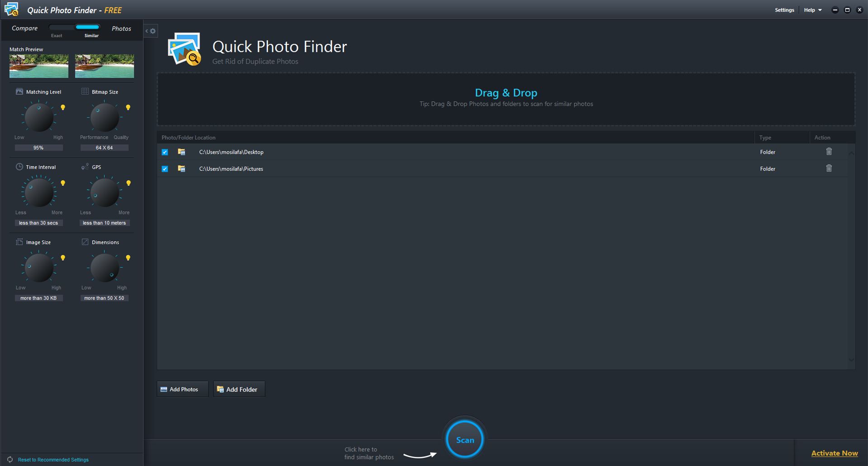The height and width of the screenshot is (466, 868).
Task: Click the Compare label in side panel
Action: [x=24, y=28]
